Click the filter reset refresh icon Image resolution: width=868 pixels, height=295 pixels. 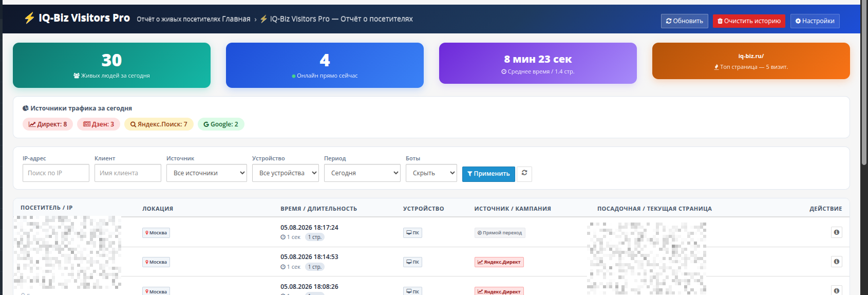click(x=524, y=174)
